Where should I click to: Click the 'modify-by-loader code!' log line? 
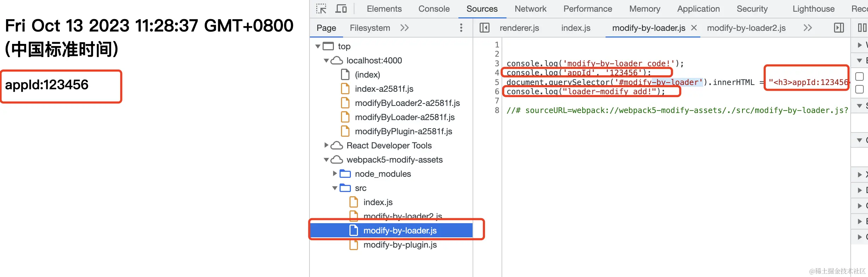[595, 63]
